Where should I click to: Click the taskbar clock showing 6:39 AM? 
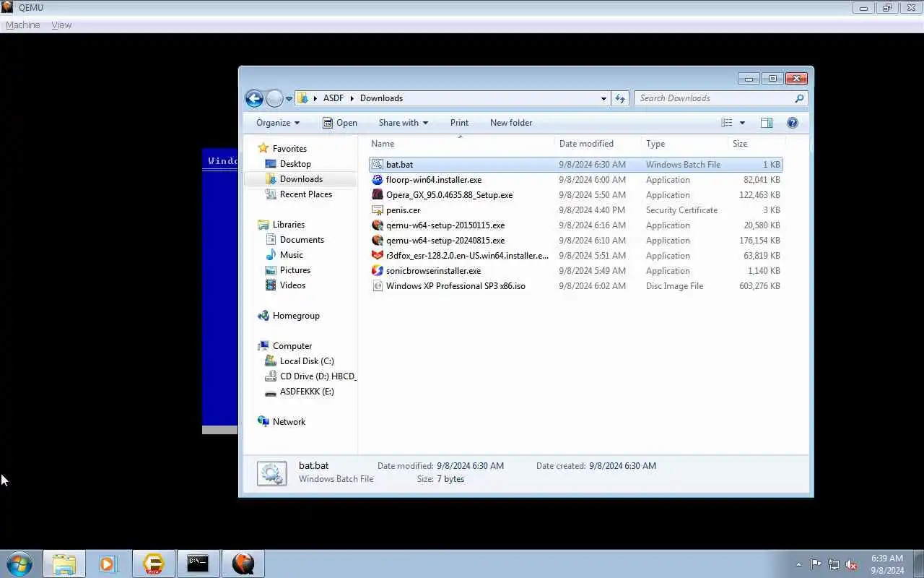887,564
